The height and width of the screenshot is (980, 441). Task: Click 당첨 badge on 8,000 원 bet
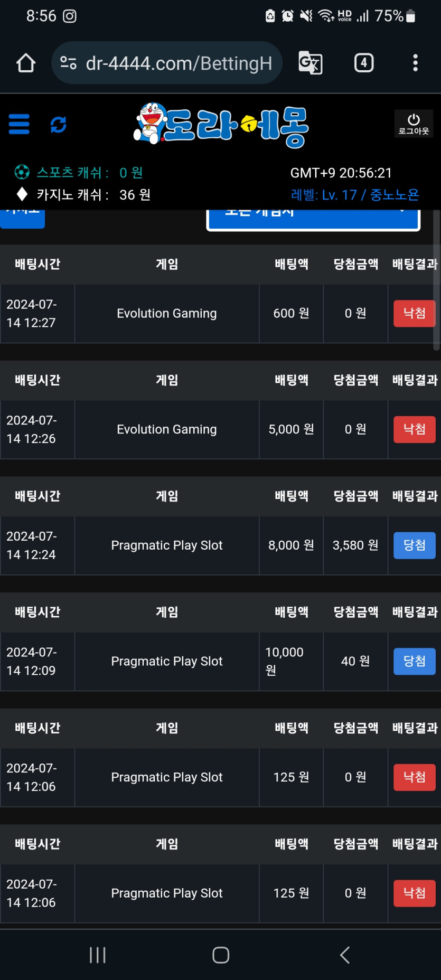click(414, 545)
